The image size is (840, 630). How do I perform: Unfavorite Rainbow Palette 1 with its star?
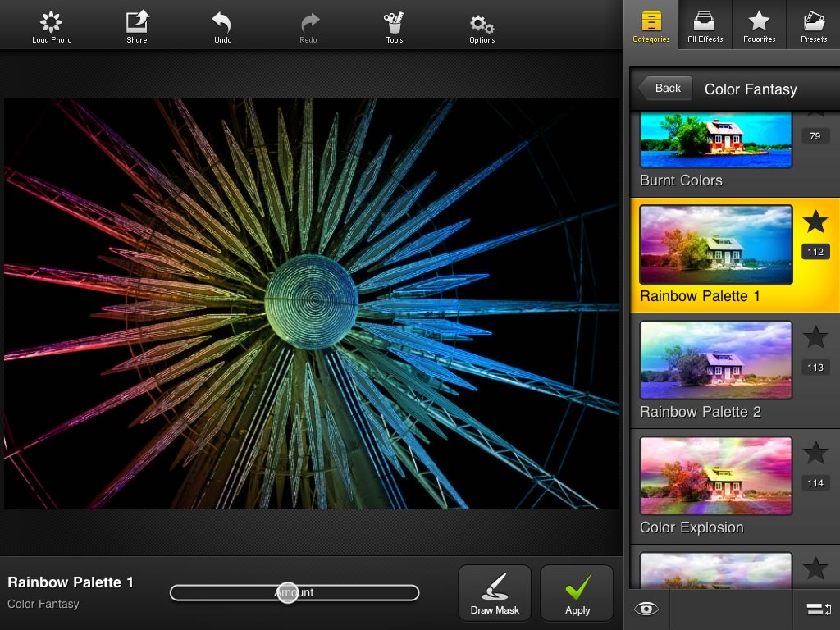point(815,221)
